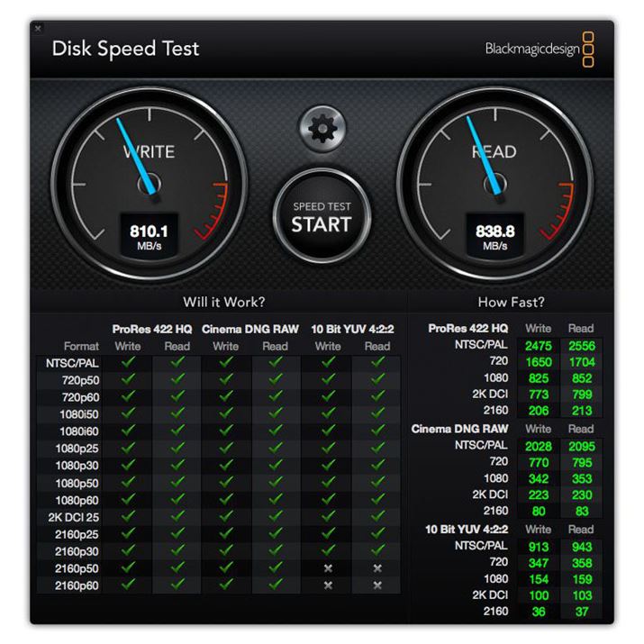Click the READ speed gauge dial
Screen dimensions: 644x644
pyautogui.click(x=494, y=185)
